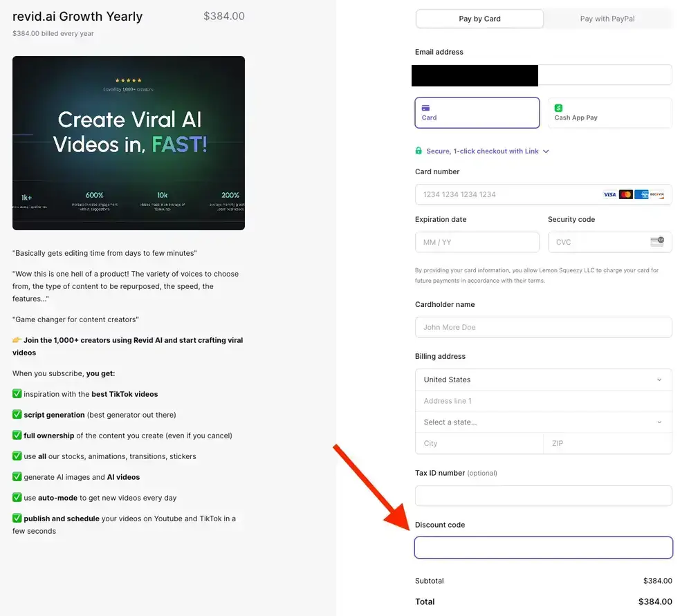Click the Tax ID number field
The image size is (689, 616).
coord(543,496)
